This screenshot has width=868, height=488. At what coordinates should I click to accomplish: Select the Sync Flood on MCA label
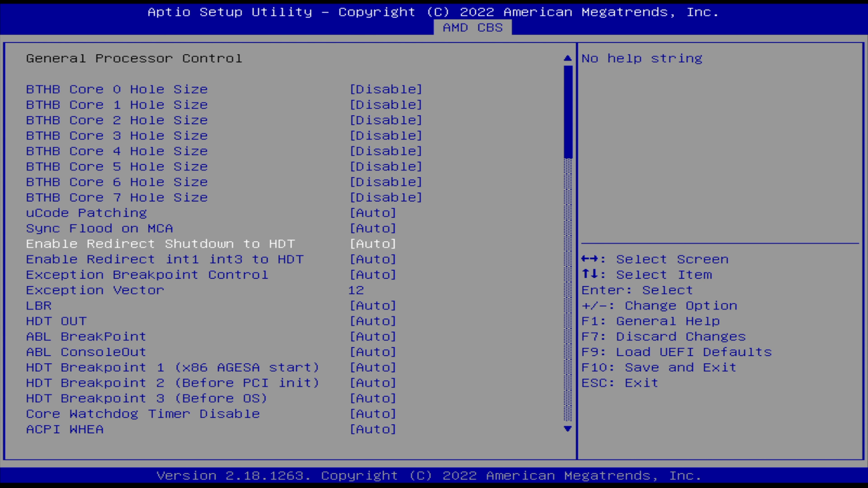100,229
